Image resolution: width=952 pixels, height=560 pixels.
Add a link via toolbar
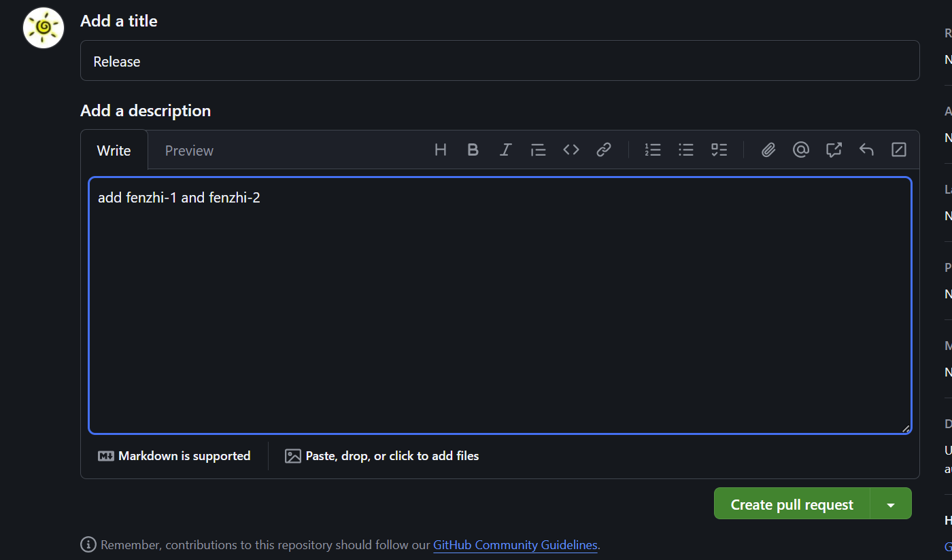click(x=604, y=150)
